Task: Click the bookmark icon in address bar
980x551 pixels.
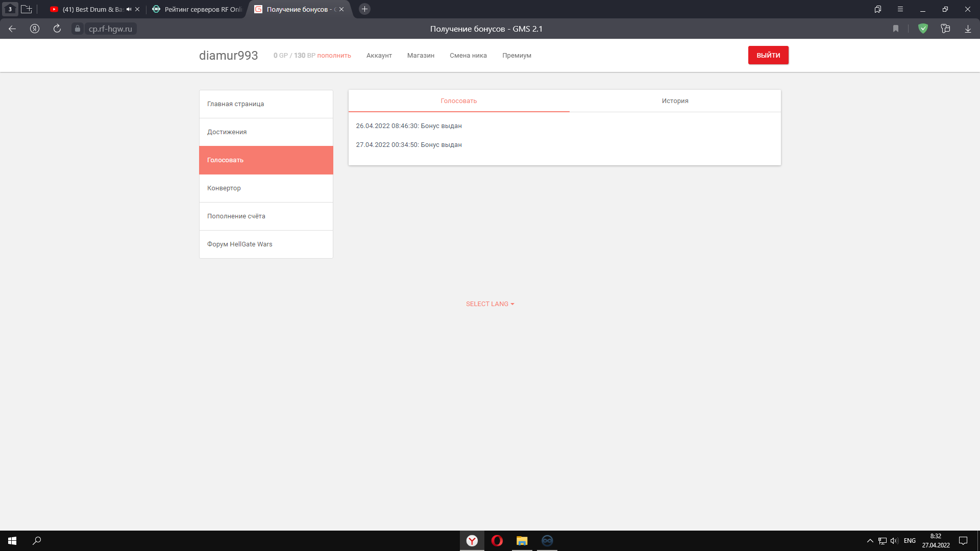Action: (896, 29)
